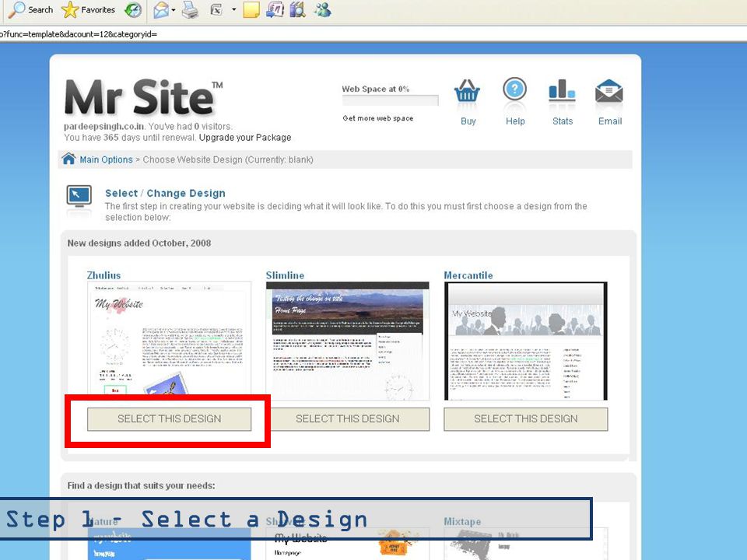Click the Zhulius design title
The width and height of the screenshot is (747, 560).
103,275
